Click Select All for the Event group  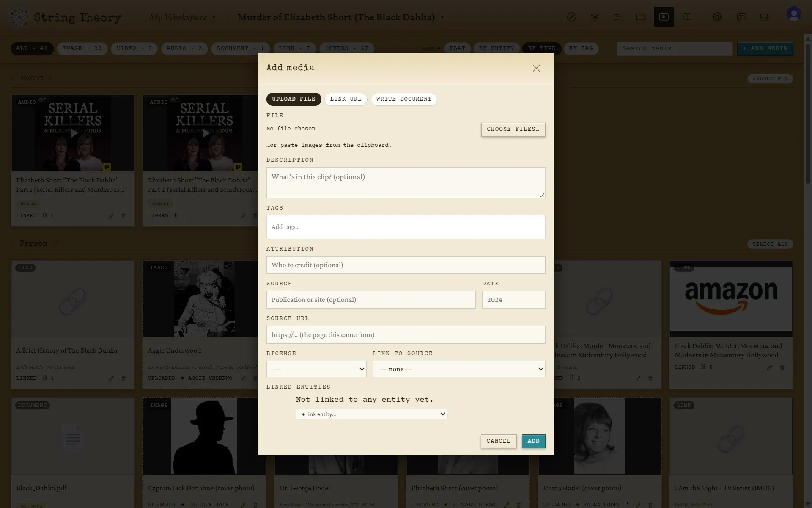click(770, 78)
